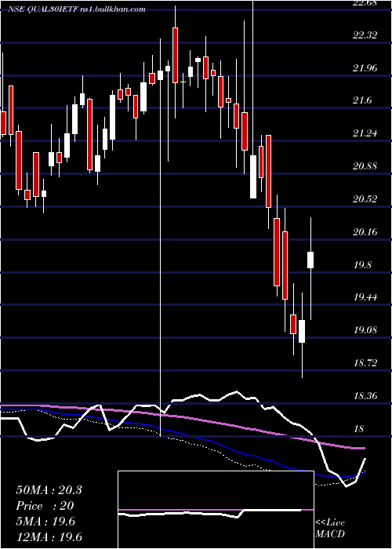Screen dimensions: 392x549
Task: Click the 21.24 price axis label
Action: (365, 133)
